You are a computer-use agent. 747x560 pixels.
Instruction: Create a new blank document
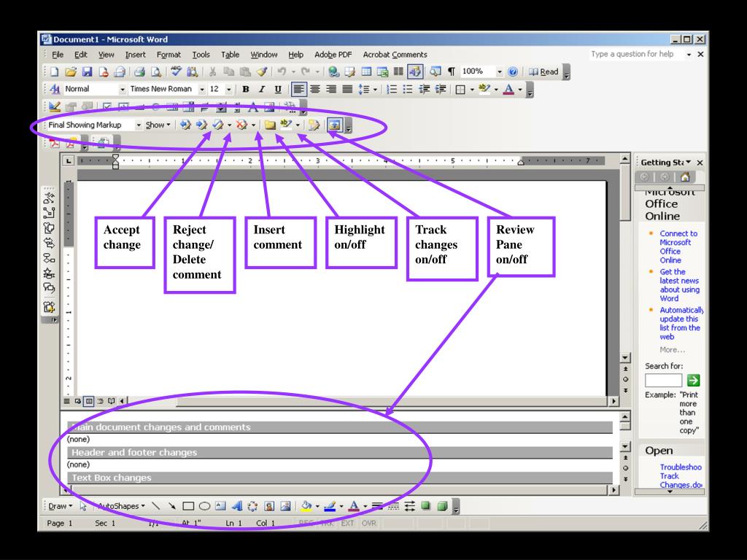[x=54, y=72]
